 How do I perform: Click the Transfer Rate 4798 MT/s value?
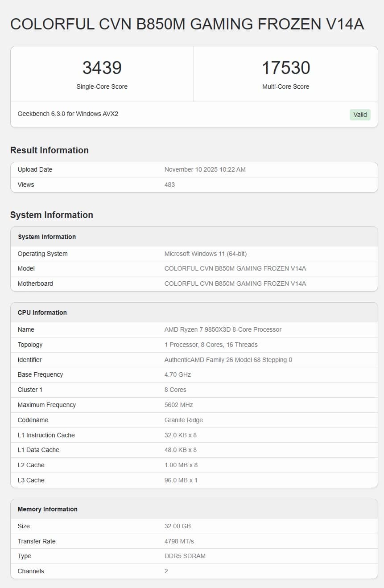(x=179, y=541)
